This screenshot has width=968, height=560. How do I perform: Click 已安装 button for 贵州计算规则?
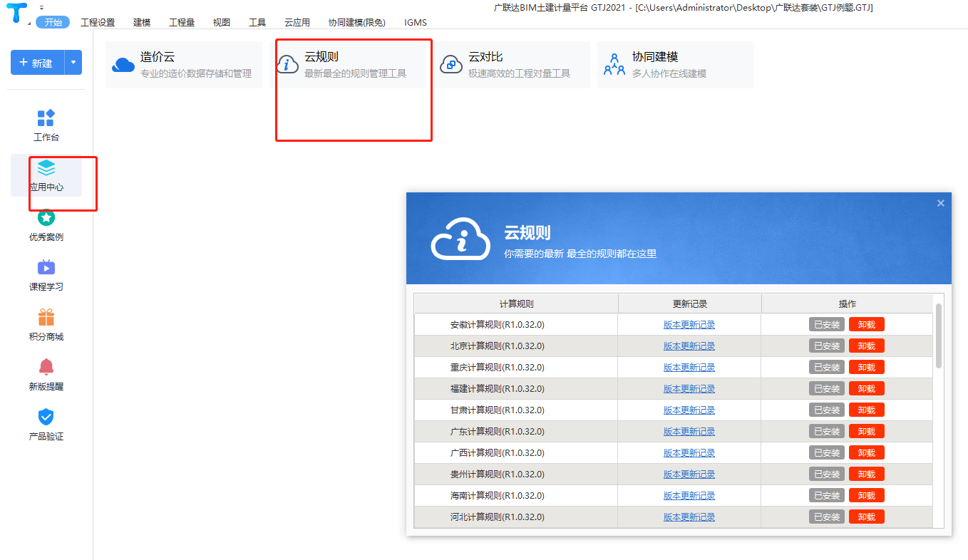tap(827, 474)
